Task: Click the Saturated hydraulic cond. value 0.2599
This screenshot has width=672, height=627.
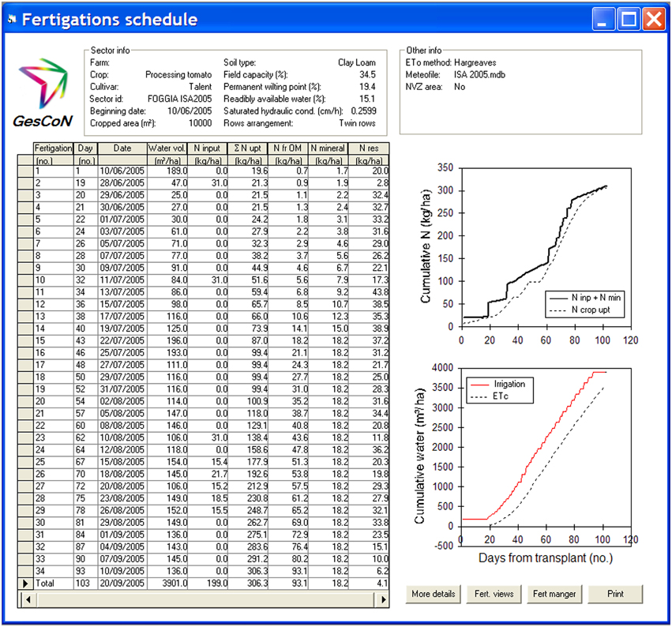Action: pyautogui.click(x=363, y=111)
